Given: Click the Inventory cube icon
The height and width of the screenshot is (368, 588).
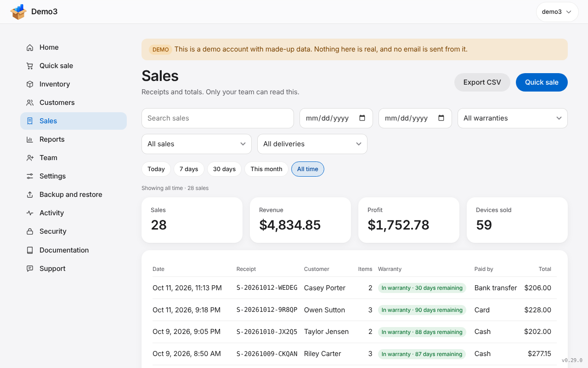Looking at the screenshot, I should point(30,84).
